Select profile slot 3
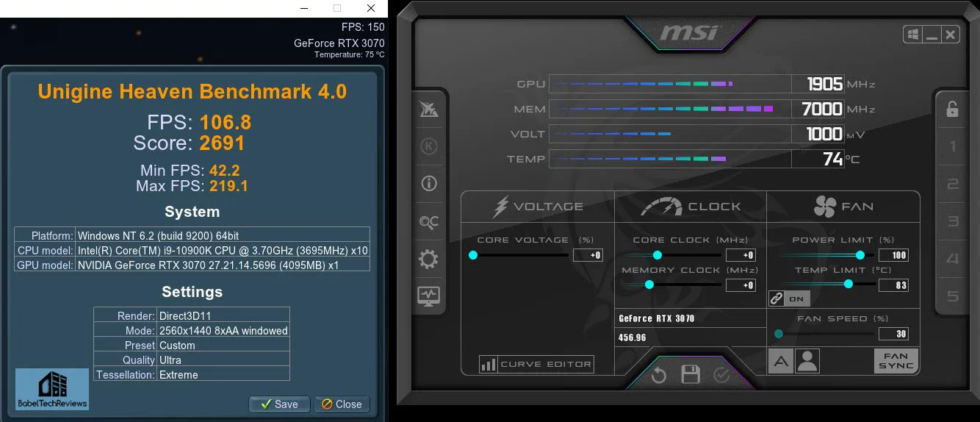980x422 pixels. point(953,221)
